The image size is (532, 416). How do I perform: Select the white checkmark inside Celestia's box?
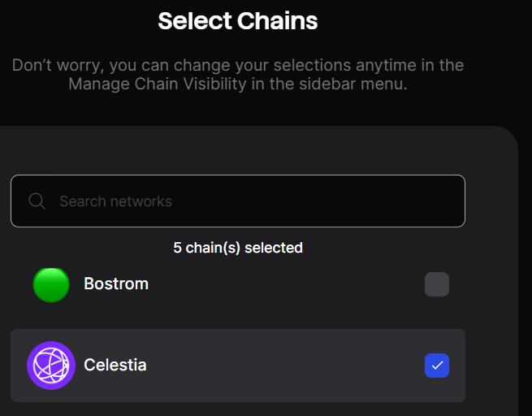(x=437, y=366)
